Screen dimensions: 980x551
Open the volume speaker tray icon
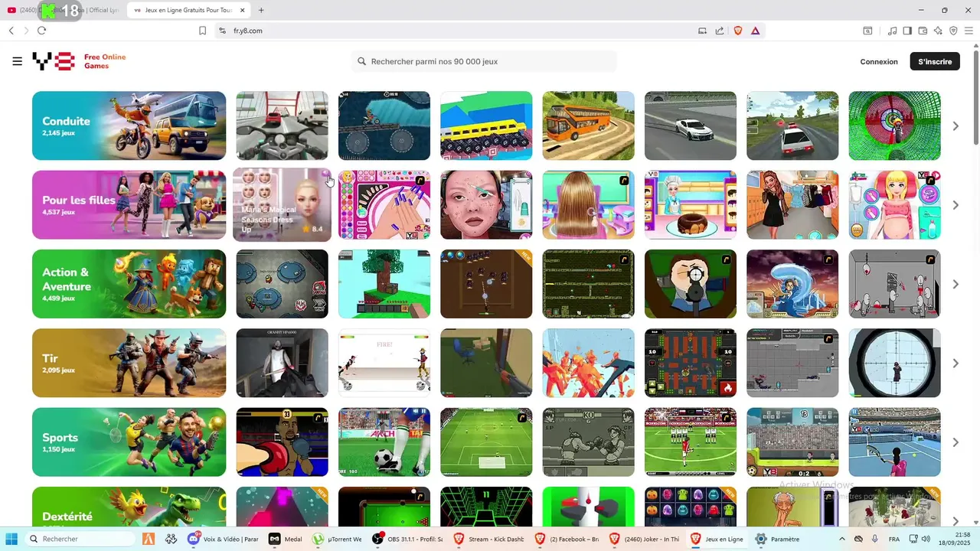(926, 539)
